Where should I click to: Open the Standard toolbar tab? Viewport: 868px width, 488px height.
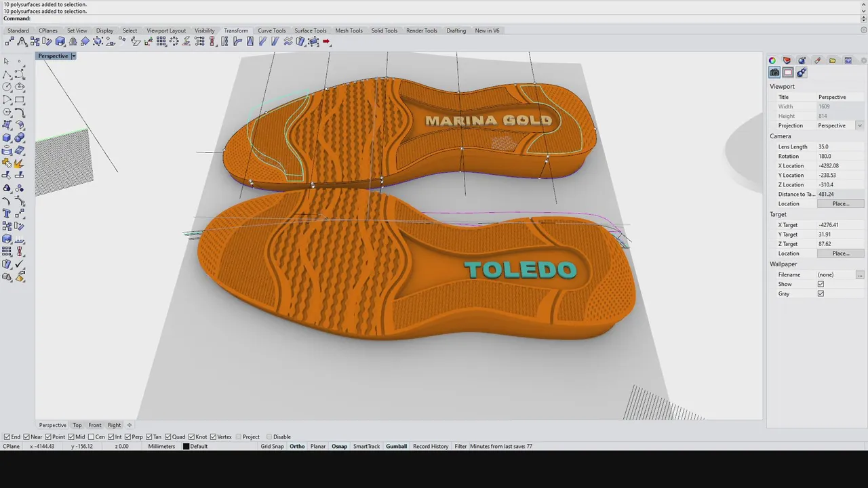[18, 30]
